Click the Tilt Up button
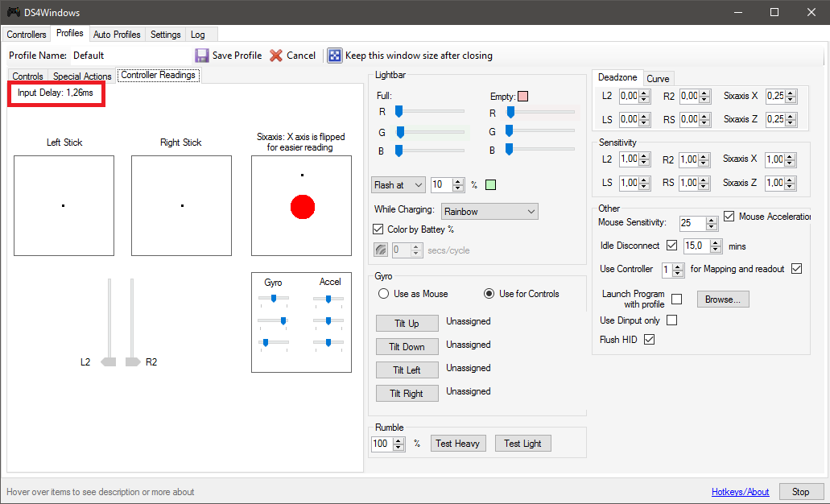Viewport: 830px width, 504px height. click(x=407, y=324)
